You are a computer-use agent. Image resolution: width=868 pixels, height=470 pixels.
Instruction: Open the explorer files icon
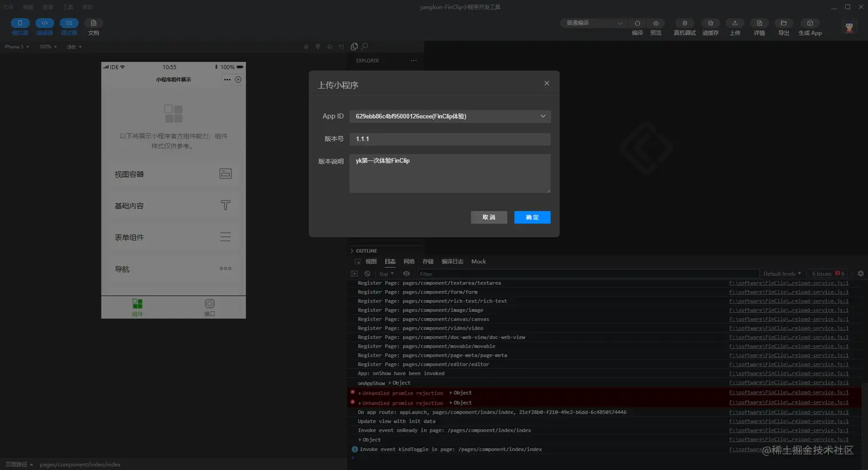(x=354, y=46)
